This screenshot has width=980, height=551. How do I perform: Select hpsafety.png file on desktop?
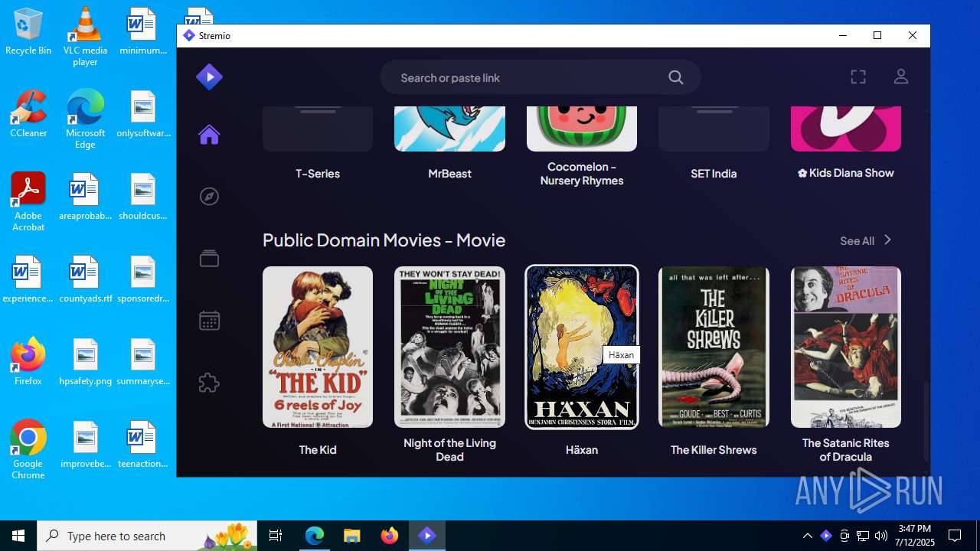(85, 362)
